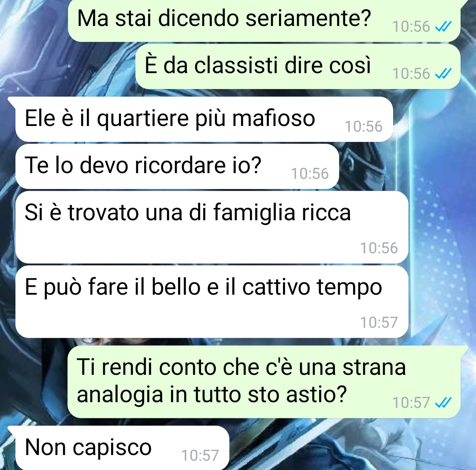Screen dimensions: 476x470
Task: Tap the 10:57 timestamp on the 'sto astio?' message
Action: tap(411, 403)
